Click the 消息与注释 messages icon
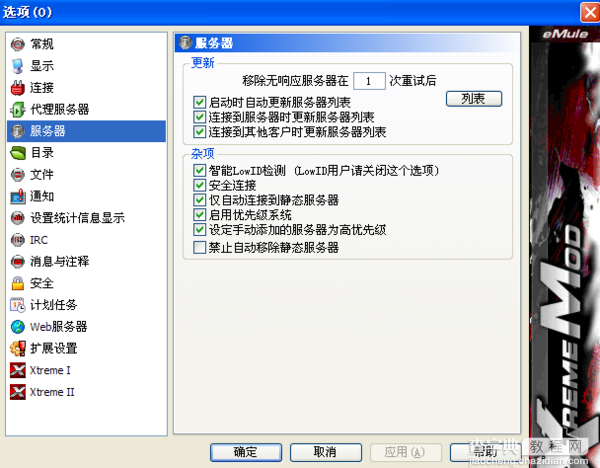Screen dimensions: 600x468 tap(18, 262)
